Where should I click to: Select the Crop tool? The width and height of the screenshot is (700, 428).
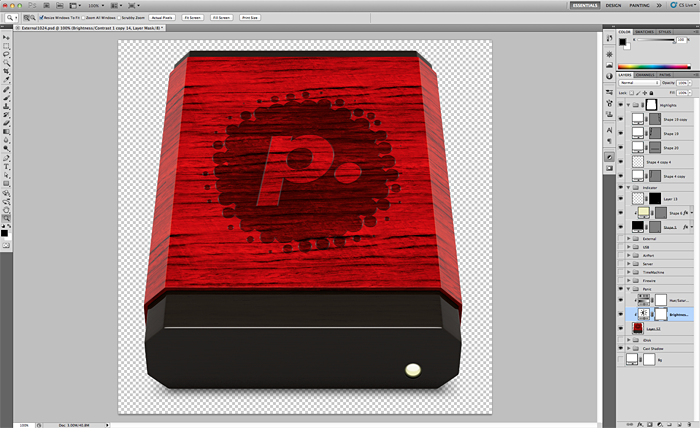pos(6,71)
